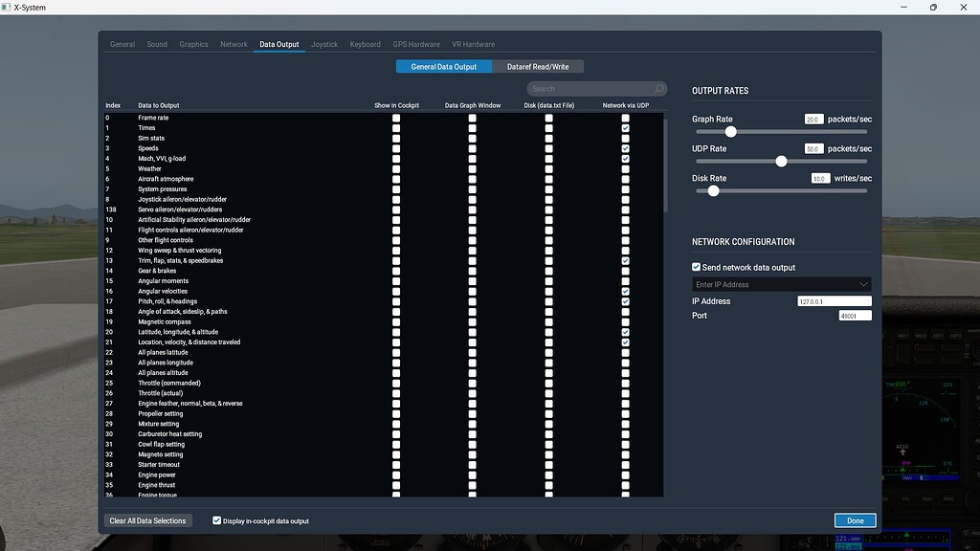Open the Graphics settings tab
This screenshot has width=980, height=551.
(x=193, y=44)
